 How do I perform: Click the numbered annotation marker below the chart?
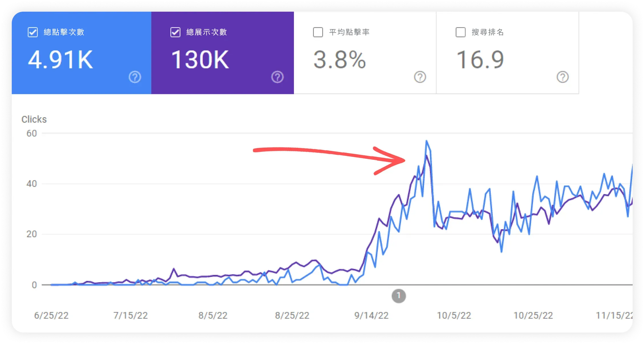399,296
